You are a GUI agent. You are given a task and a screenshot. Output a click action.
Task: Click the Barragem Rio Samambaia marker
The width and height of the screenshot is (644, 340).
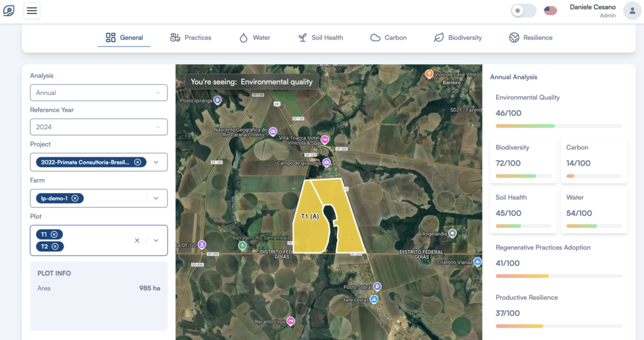pyautogui.click(x=242, y=246)
